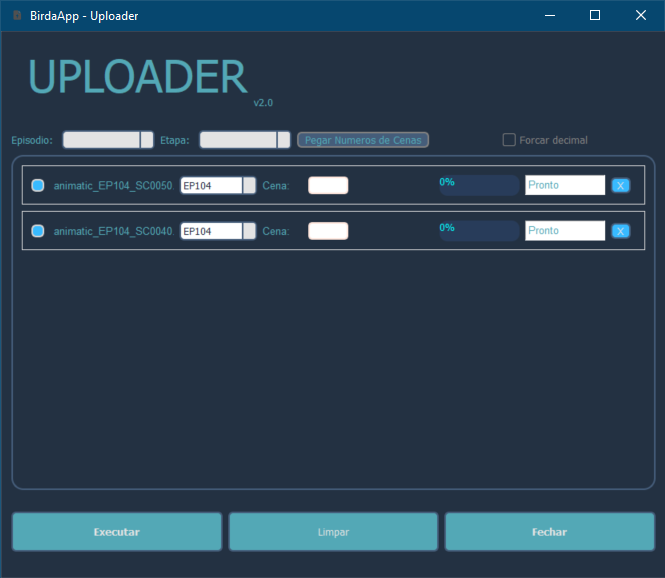
Task: Click the Pronto status field for SC0050
Action: coord(565,185)
